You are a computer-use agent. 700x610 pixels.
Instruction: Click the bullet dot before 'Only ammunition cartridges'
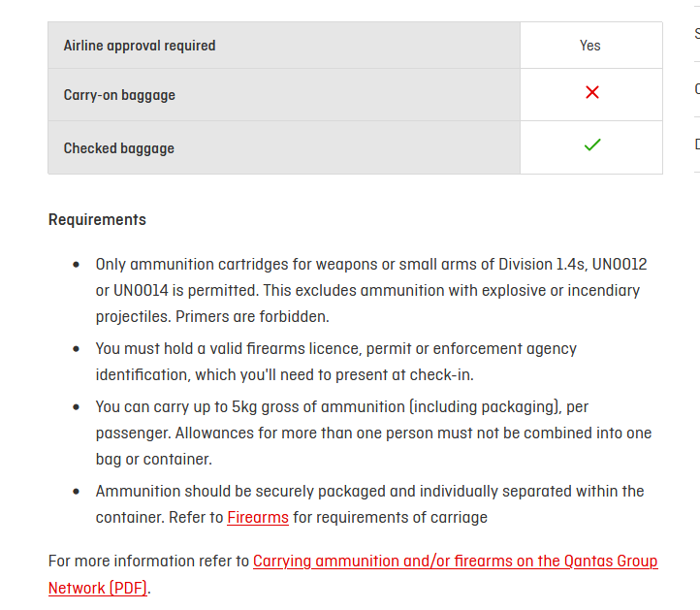pyautogui.click(x=77, y=265)
